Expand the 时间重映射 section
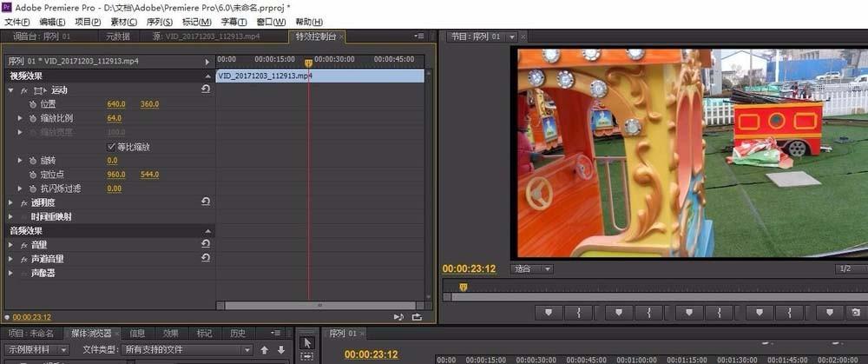Image resolution: width=868 pixels, height=364 pixels. coord(10,216)
